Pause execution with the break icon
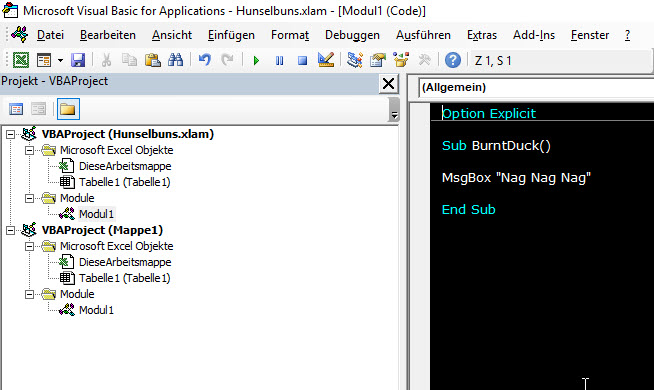The image size is (654, 390). click(279, 60)
